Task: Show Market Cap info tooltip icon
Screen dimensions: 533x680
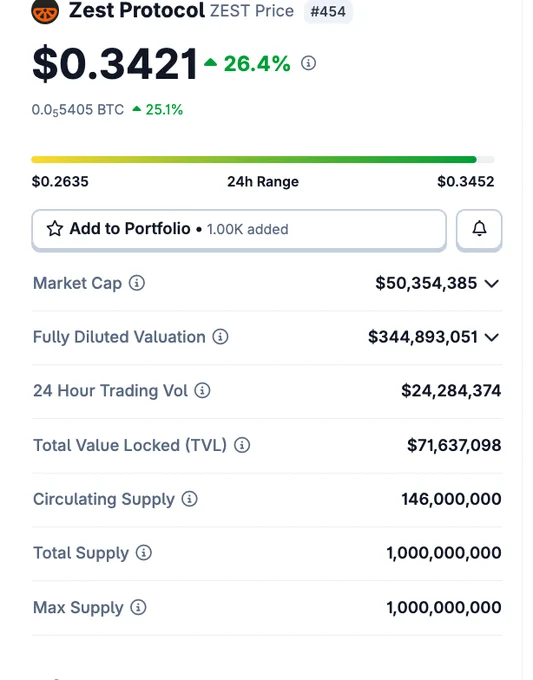Action: pyautogui.click(x=137, y=283)
